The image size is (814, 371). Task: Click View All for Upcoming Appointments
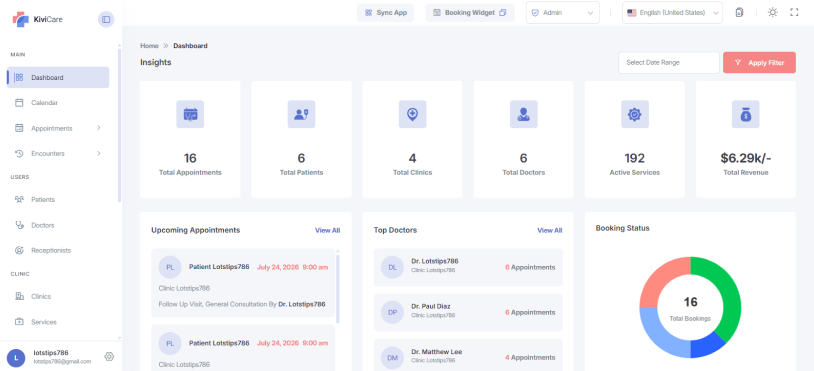(x=328, y=230)
